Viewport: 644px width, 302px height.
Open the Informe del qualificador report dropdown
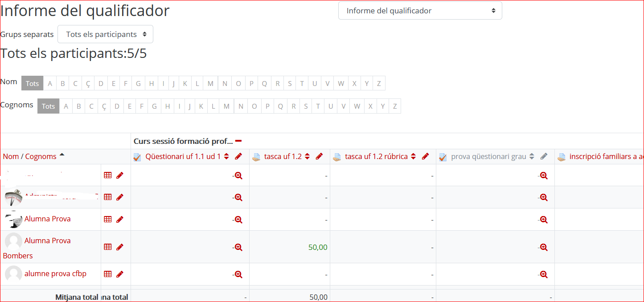(x=420, y=11)
